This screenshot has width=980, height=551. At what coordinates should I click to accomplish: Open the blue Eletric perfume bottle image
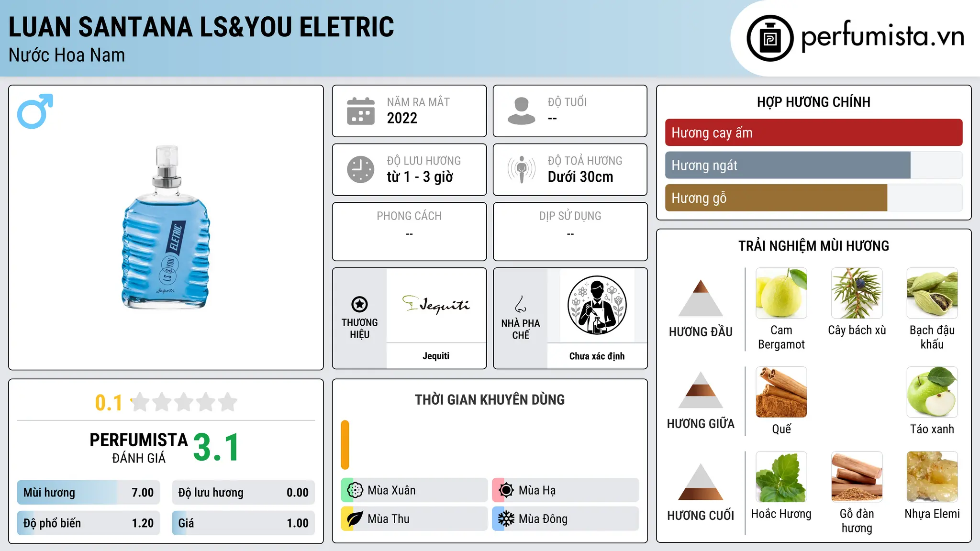tap(166, 227)
